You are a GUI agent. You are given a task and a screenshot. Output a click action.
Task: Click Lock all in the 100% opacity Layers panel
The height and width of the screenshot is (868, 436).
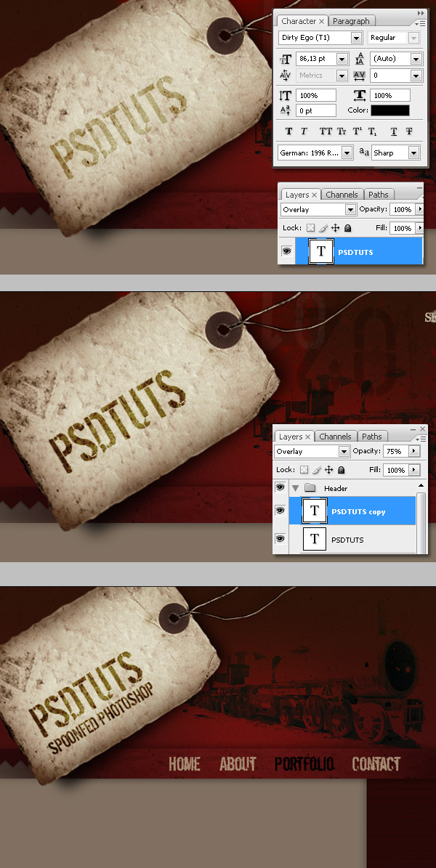(x=348, y=227)
